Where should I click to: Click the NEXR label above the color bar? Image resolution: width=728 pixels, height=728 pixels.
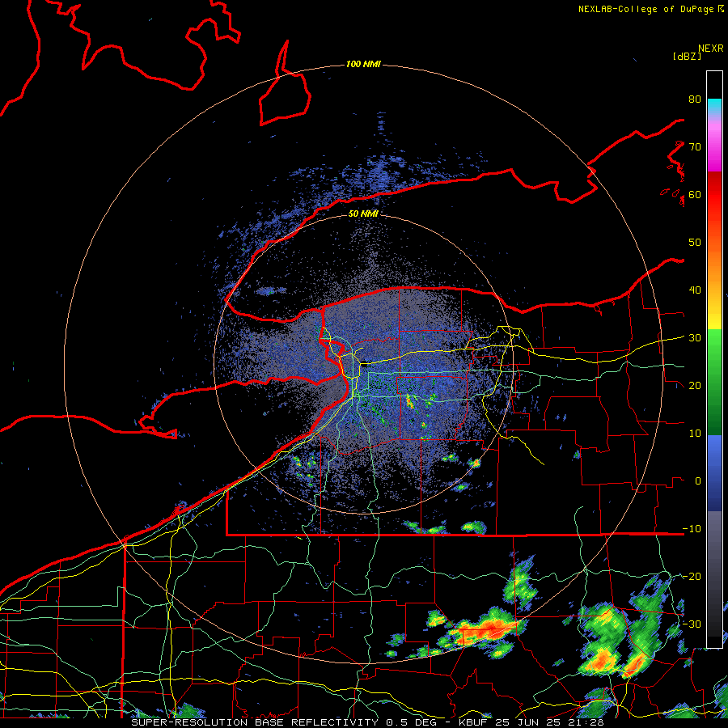coord(711,49)
